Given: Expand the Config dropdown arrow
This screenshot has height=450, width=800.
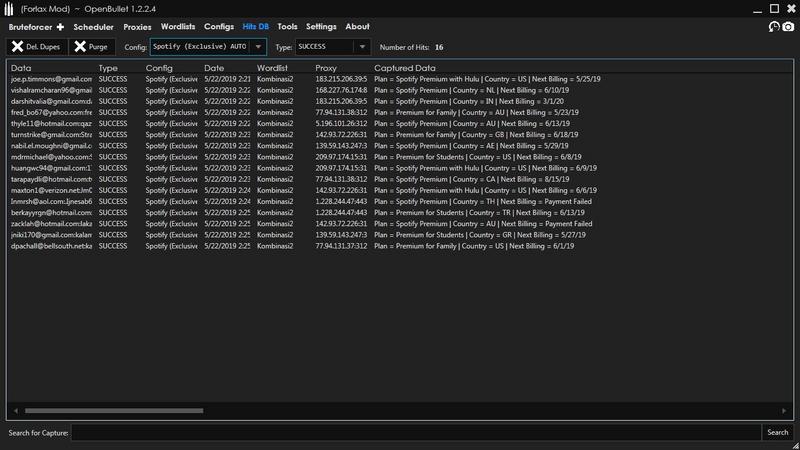Looking at the screenshot, I should [x=258, y=47].
